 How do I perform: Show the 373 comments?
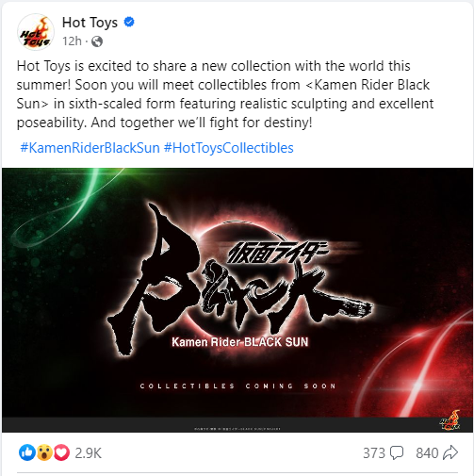click(x=374, y=453)
